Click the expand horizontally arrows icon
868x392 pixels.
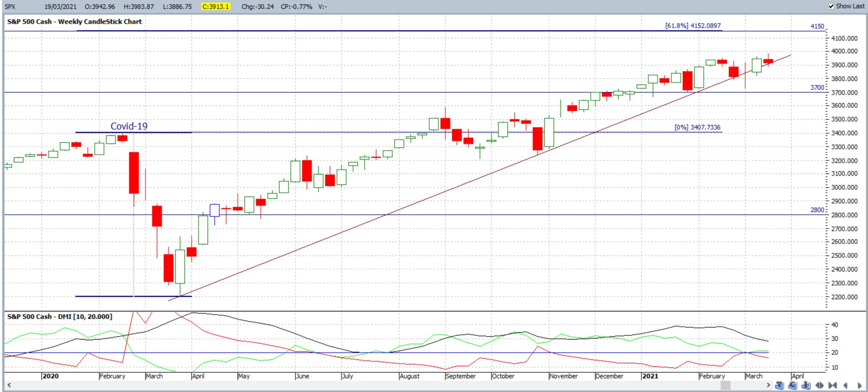(x=819, y=385)
